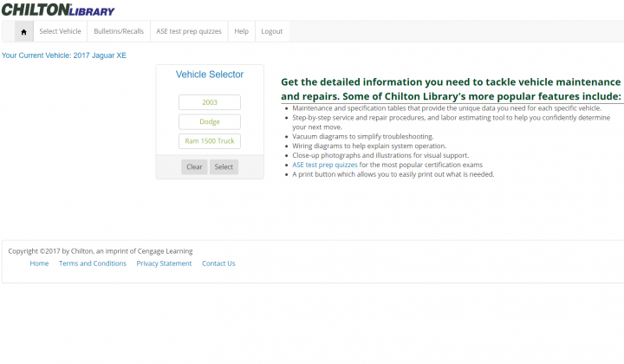The image size is (624, 364).
Task: Click the copyright 2017 Chilton text
Action: [x=101, y=251]
